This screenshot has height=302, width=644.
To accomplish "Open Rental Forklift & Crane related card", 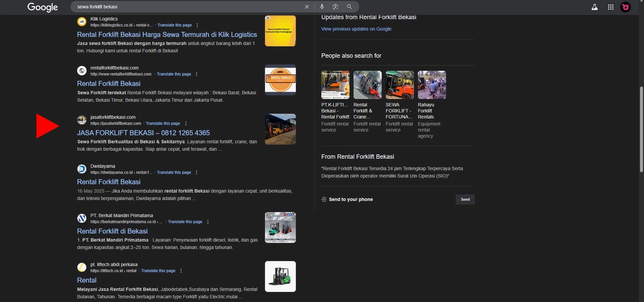I will (367, 102).
